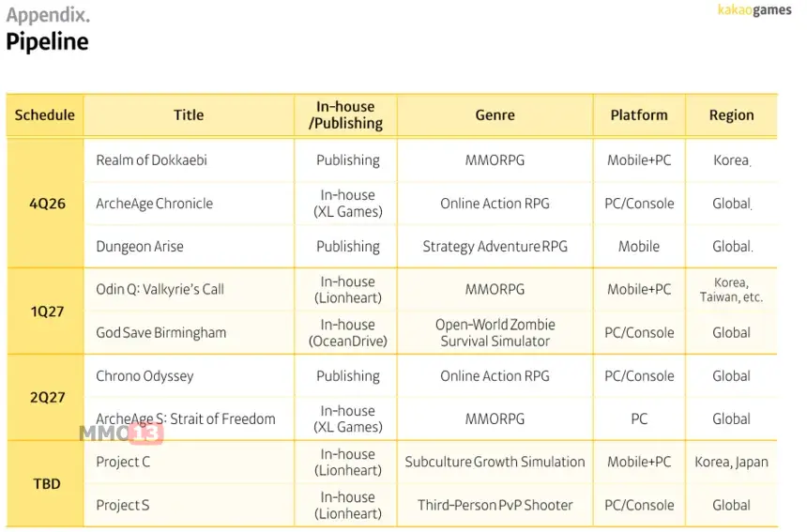
Task: Click 'Korea, Taiwan, etc.' region cell
Action: tap(731, 289)
